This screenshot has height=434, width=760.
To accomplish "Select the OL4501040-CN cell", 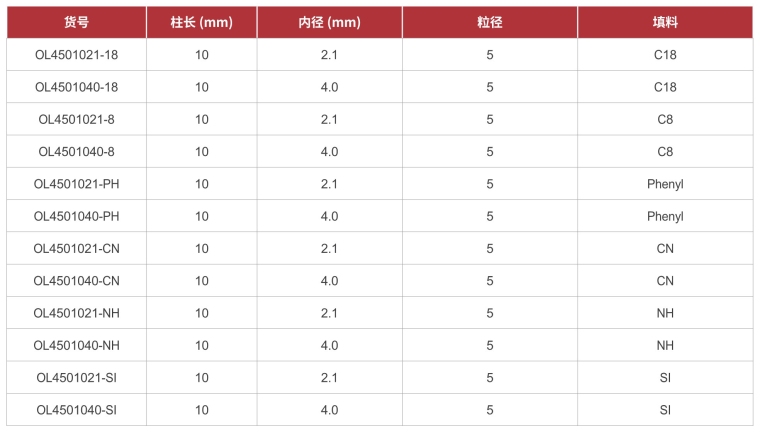I will [76, 281].
